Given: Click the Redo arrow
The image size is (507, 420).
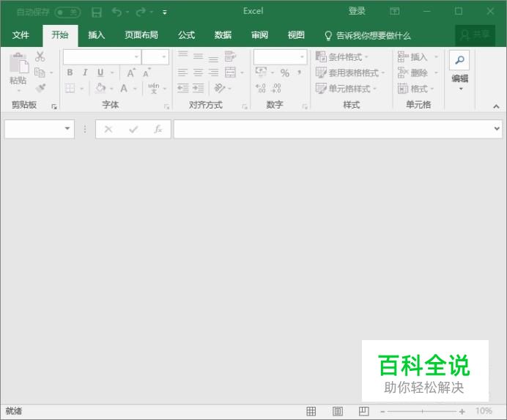Looking at the screenshot, I should coord(141,12).
